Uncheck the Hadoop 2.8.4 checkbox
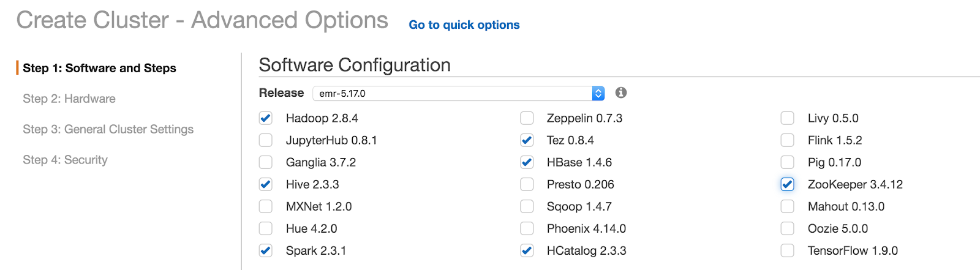Screen dimensions: 980x270 266,118
